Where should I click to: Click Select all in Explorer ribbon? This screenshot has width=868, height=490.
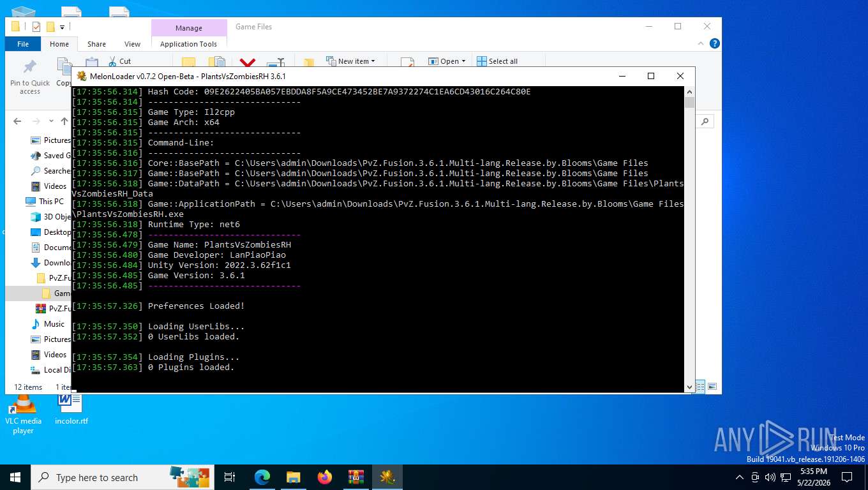pos(497,61)
